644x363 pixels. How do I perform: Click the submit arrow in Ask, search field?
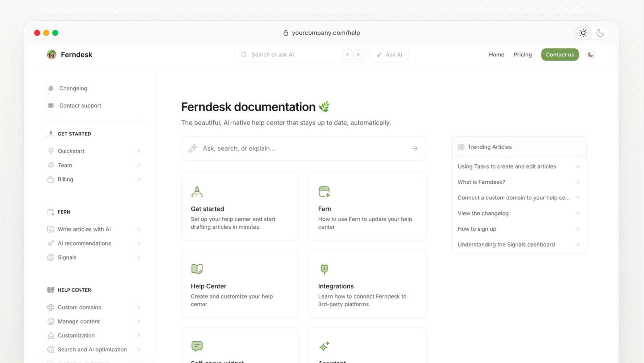coord(415,149)
